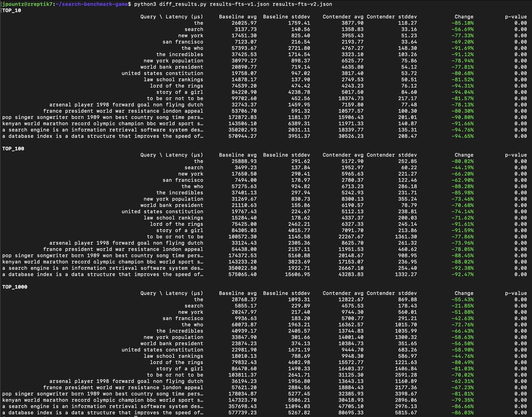Select the TOP_10 section heading
The height and width of the screenshot is (417, 532).
tap(12, 11)
